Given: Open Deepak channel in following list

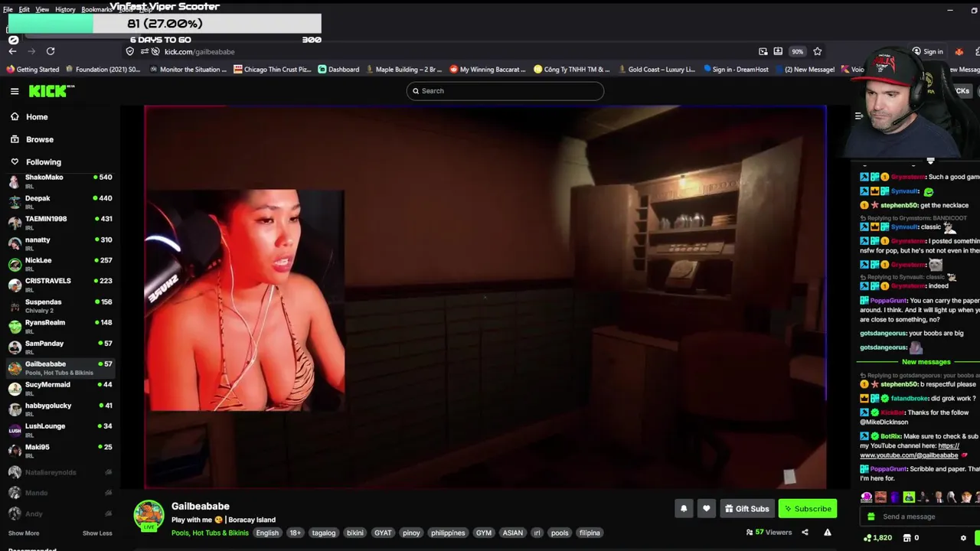Looking at the screenshot, I should click(60, 202).
